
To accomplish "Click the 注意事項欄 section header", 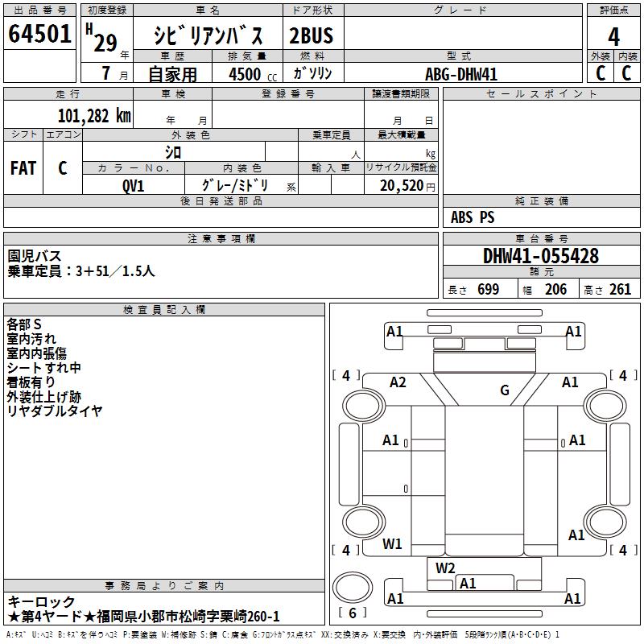I will 221,238.
